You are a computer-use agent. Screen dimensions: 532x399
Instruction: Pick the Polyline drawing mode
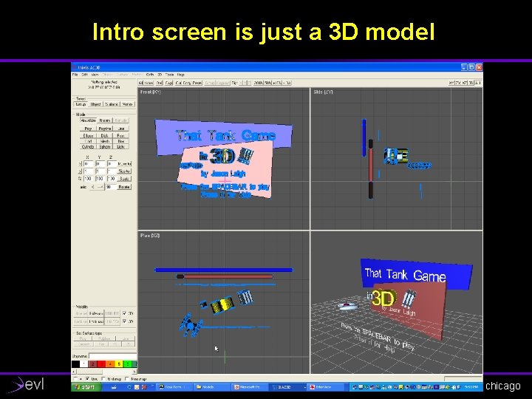tap(105, 129)
